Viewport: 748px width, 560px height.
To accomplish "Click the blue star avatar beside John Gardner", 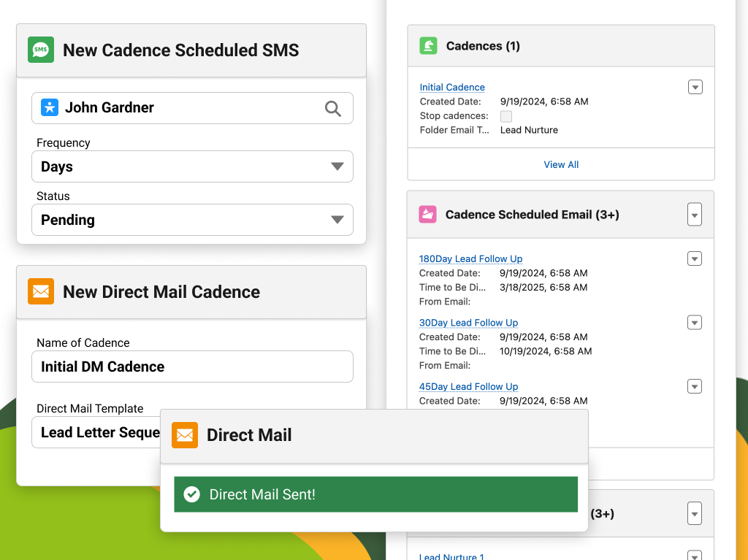I will click(x=48, y=107).
